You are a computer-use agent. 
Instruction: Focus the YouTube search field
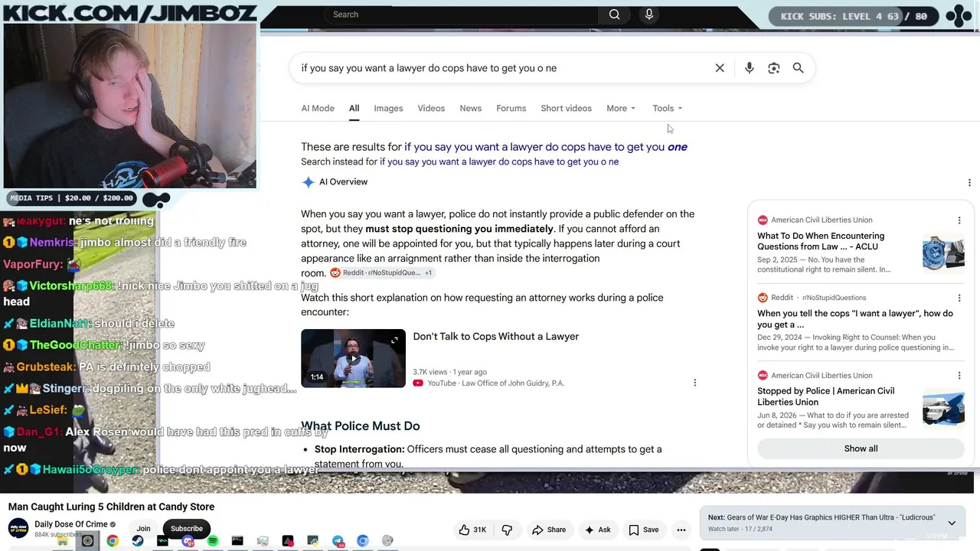point(463,15)
